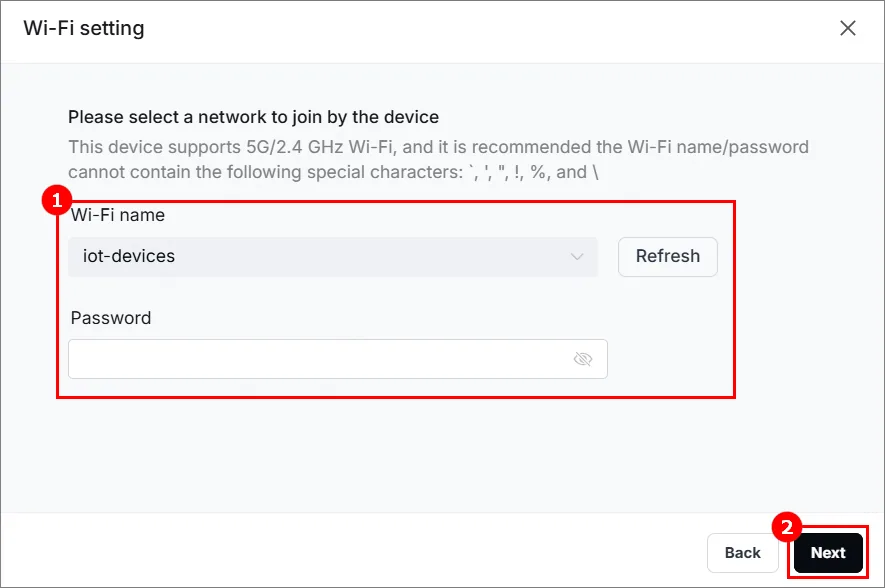This screenshot has height=588, width=885.
Task: Continue with the black Next button
Action: click(x=828, y=553)
